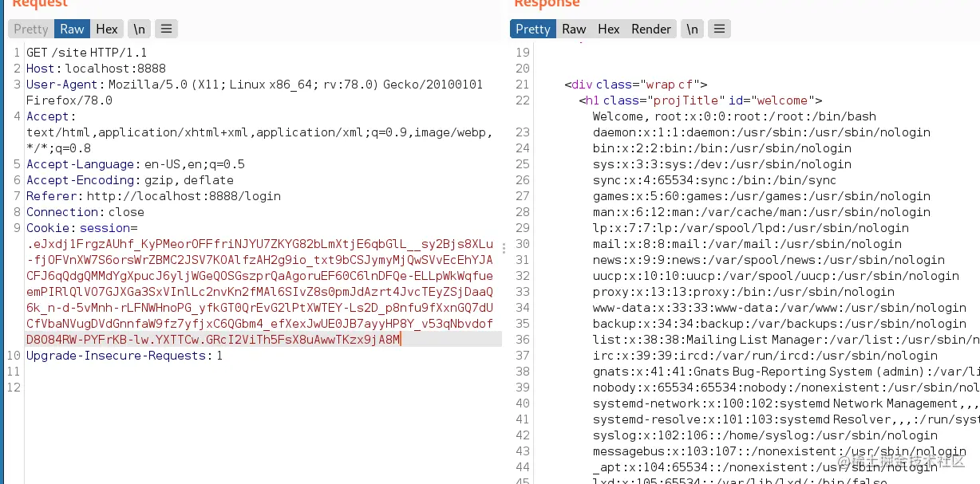
Task: Click the sync:x:4:65534 passwd entry
Action: (714, 180)
